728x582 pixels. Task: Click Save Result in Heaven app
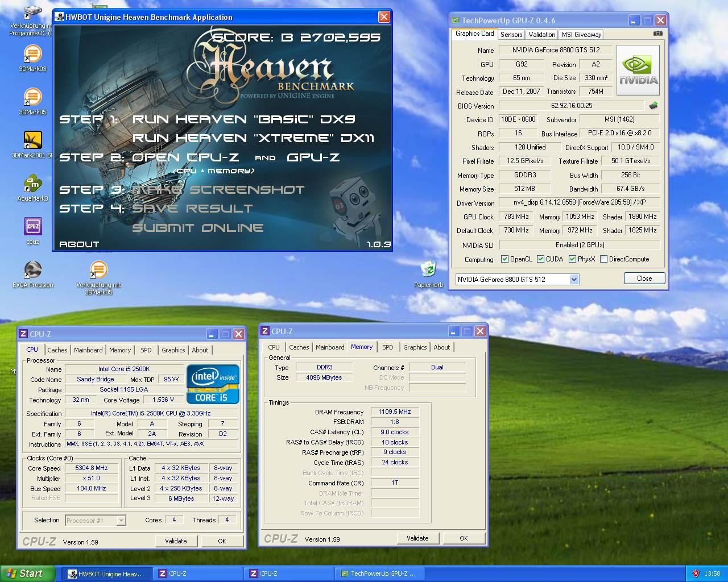coord(192,209)
